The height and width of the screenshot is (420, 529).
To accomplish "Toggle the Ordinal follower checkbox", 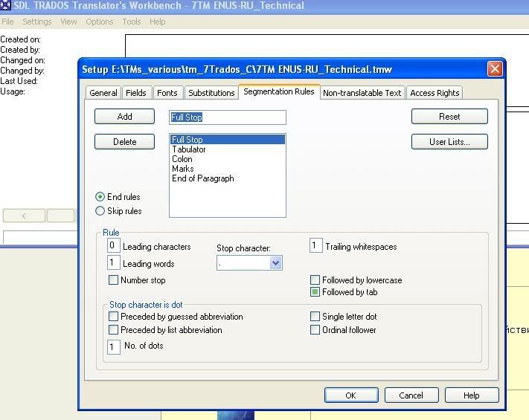I will [315, 329].
